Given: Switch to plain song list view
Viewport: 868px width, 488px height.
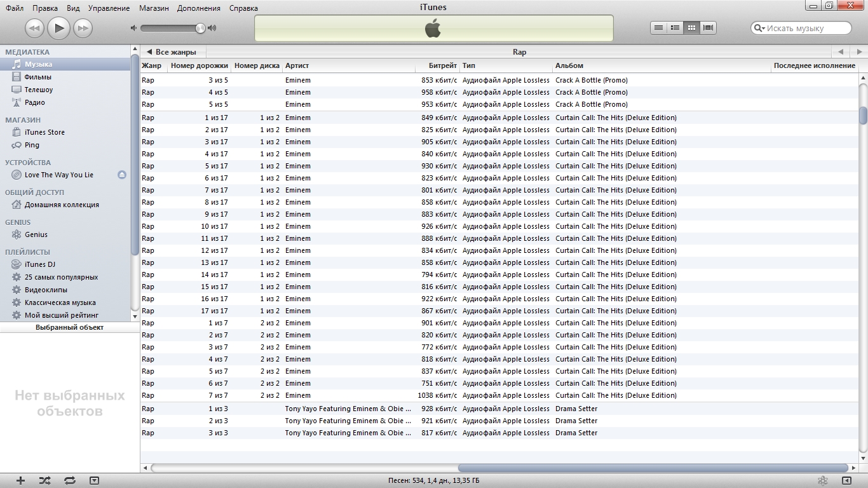Looking at the screenshot, I should [659, 28].
